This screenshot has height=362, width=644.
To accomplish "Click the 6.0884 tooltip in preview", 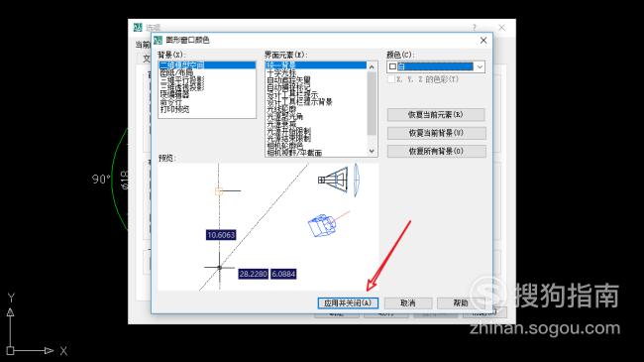I will (283, 274).
